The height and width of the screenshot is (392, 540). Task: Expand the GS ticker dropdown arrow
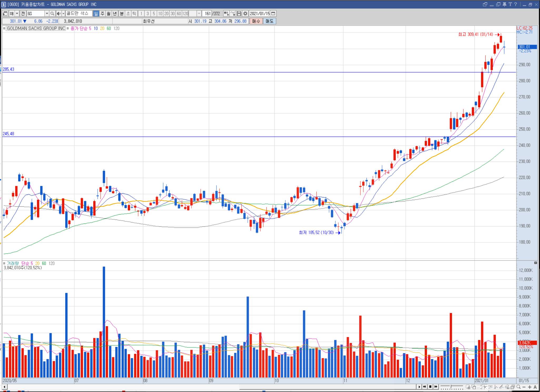[x=47, y=13]
